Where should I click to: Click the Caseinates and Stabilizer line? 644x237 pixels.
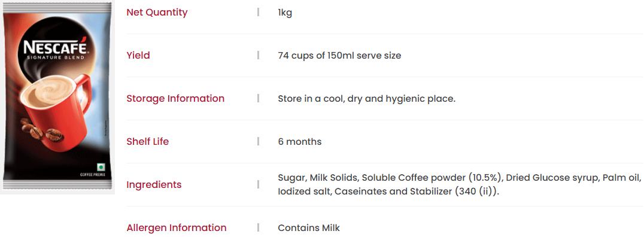[x=388, y=192]
